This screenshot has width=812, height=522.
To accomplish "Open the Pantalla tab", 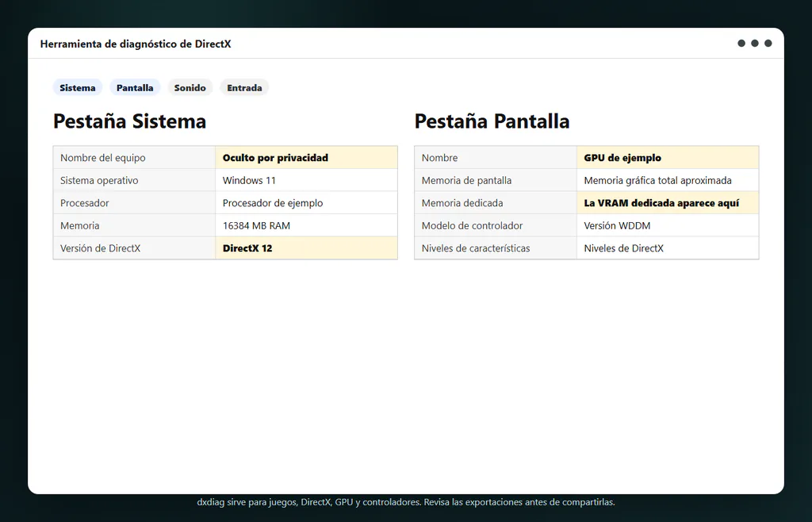I will coord(135,87).
